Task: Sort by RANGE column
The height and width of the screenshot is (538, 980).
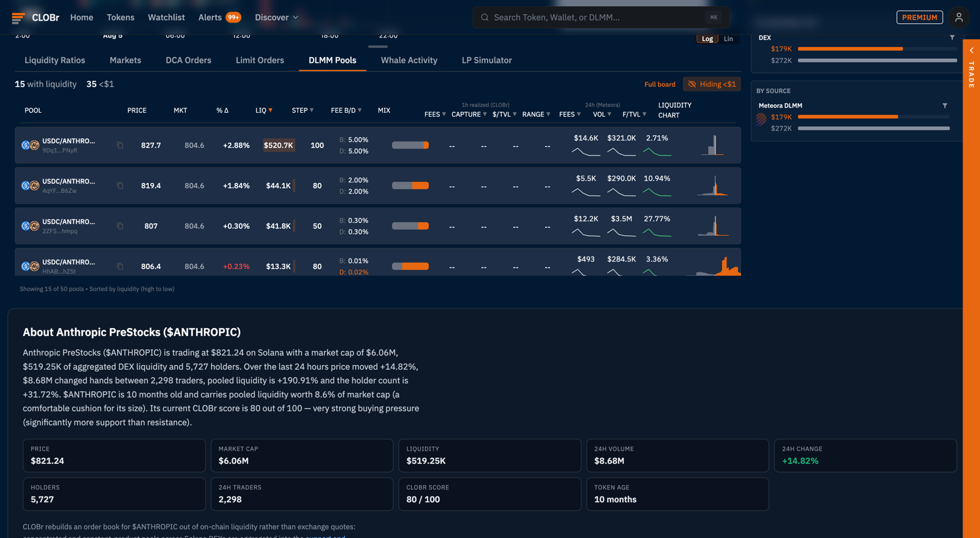Action: coord(537,114)
